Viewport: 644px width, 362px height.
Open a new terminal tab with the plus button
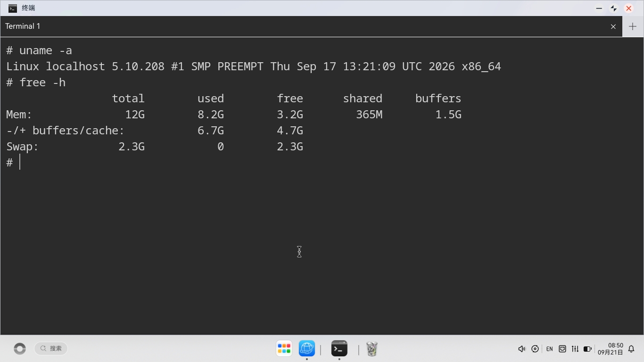click(x=633, y=26)
